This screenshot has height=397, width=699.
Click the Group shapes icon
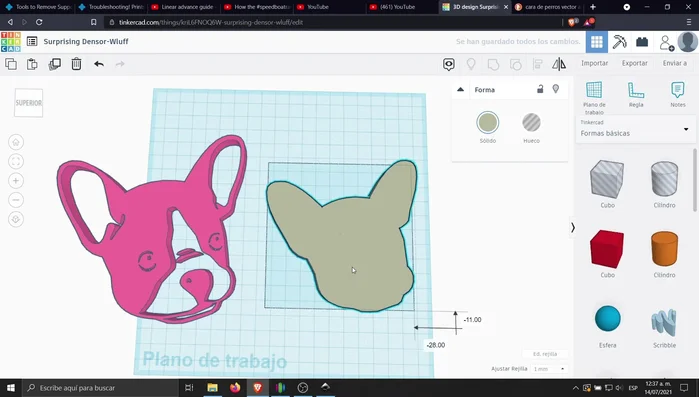pyautogui.click(x=493, y=65)
